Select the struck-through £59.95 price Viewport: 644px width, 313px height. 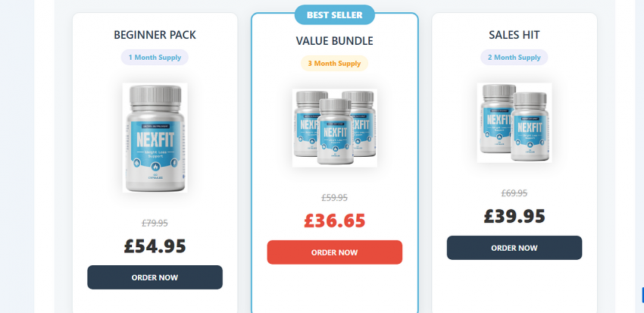(x=335, y=198)
